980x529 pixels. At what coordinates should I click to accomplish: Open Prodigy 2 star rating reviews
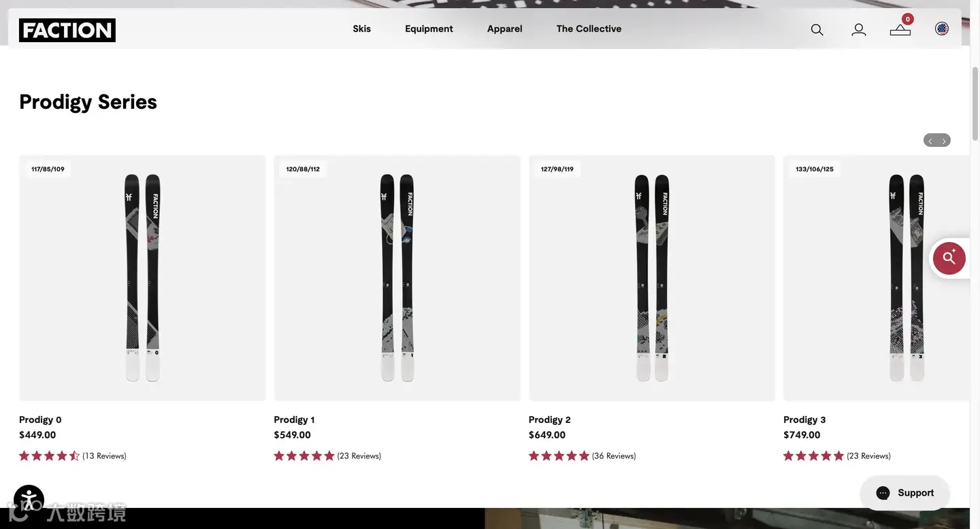point(582,456)
